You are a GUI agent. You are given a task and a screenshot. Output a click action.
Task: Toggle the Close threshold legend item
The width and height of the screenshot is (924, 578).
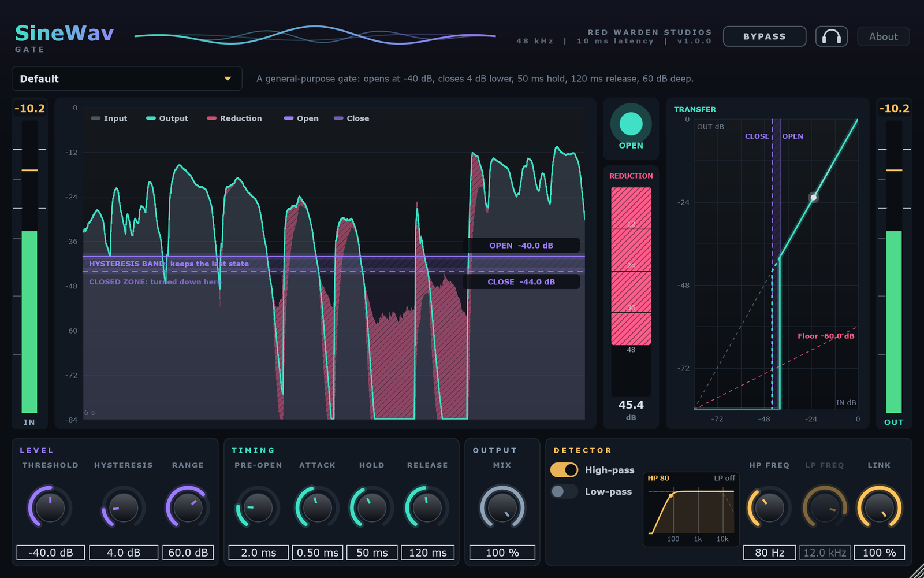(351, 118)
